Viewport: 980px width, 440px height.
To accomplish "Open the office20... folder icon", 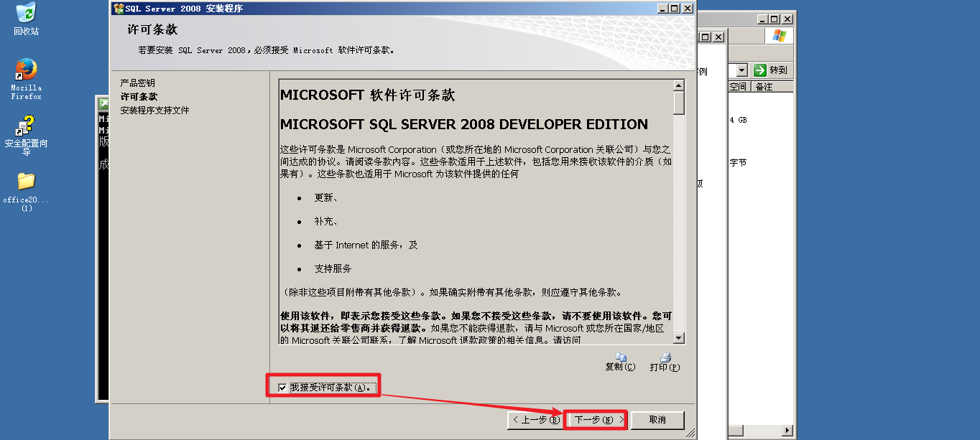I will [x=26, y=191].
